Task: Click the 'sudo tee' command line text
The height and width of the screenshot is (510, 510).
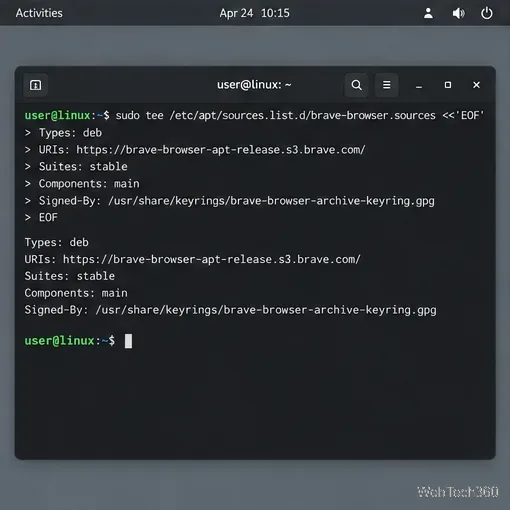Action: coord(299,116)
